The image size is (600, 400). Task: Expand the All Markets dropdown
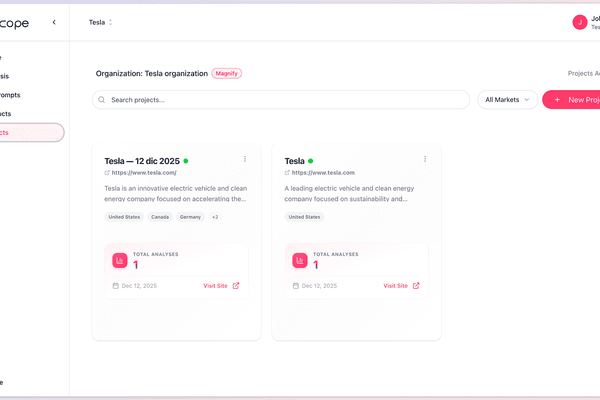[507, 100]
